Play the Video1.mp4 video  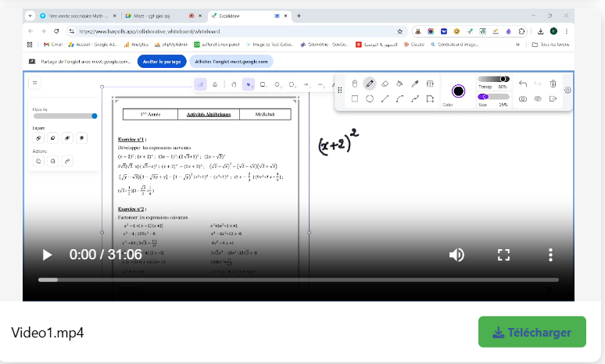47,255
